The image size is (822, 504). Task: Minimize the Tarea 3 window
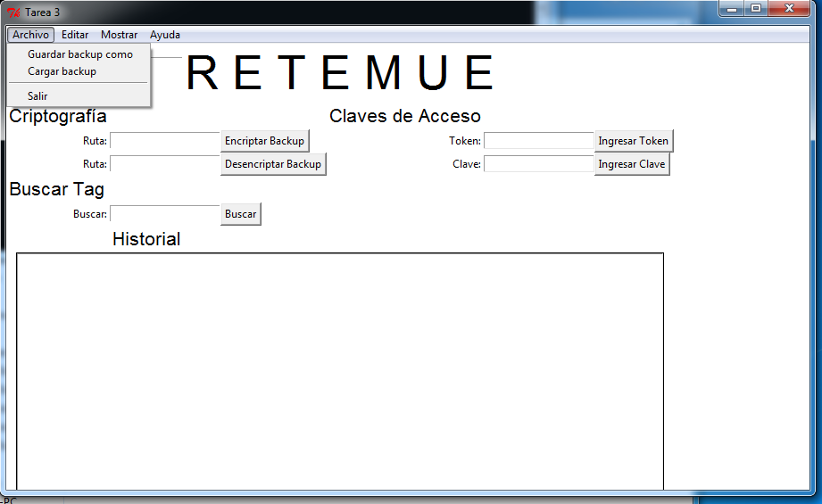[x=732, y=8]
